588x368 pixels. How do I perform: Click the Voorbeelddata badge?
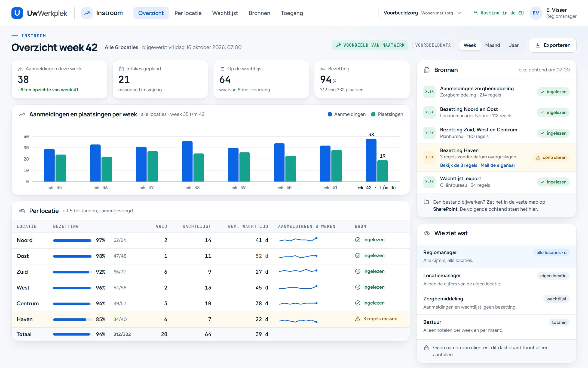[433, 45]
